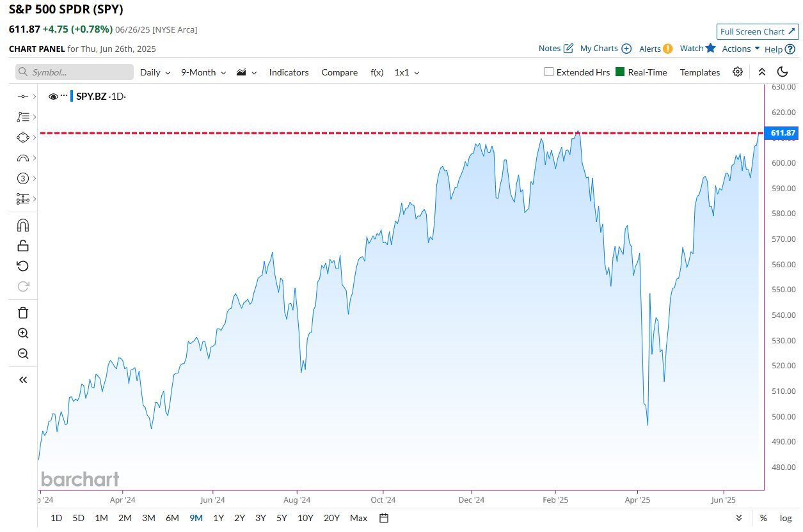The width and height of the screenshot is (803, 532).
Task: Expand the Fibonacci tools flyout arrow
Action: click(34, 117)
